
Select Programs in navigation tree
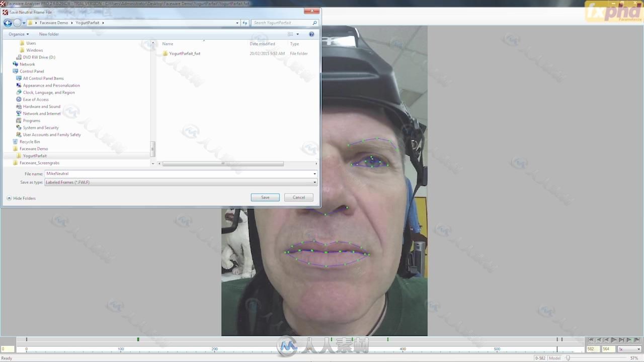click(x=32, y=121)
